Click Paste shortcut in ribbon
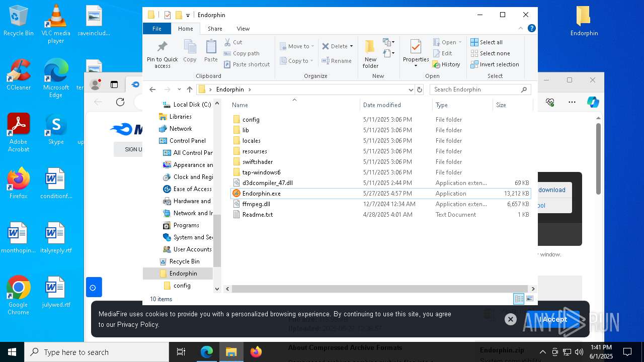This screenshot has width=644, height=362. click(x=247, y=64)
